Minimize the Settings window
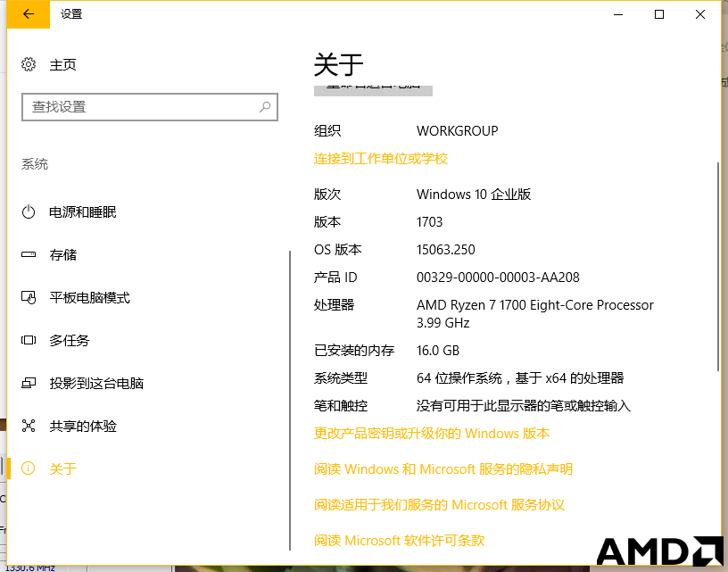 pos(618,14)
